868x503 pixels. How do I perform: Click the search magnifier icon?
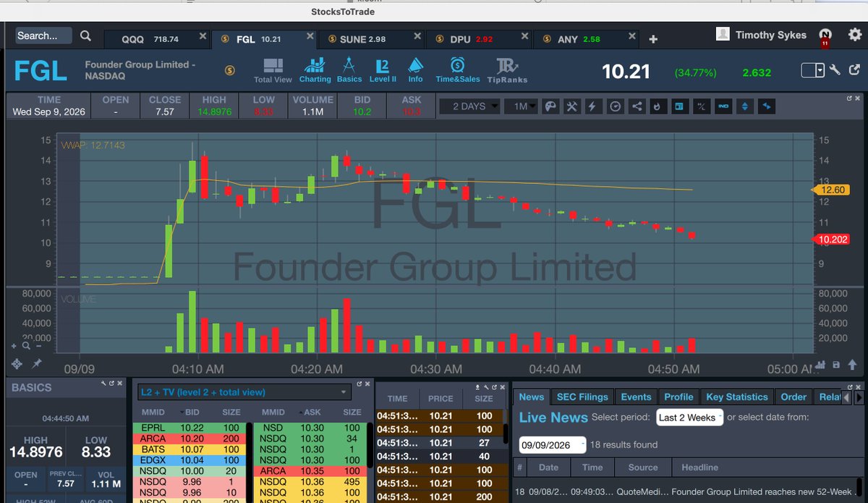click(85, 35)
